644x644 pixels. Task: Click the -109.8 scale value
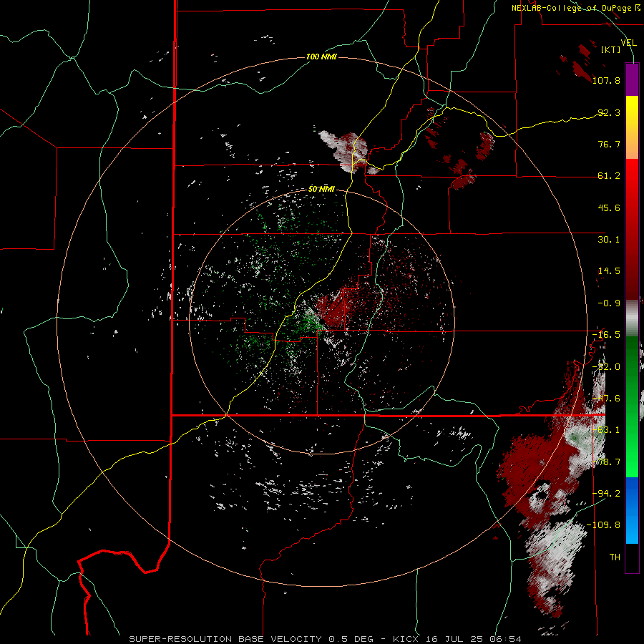click(x=604, y=525)
